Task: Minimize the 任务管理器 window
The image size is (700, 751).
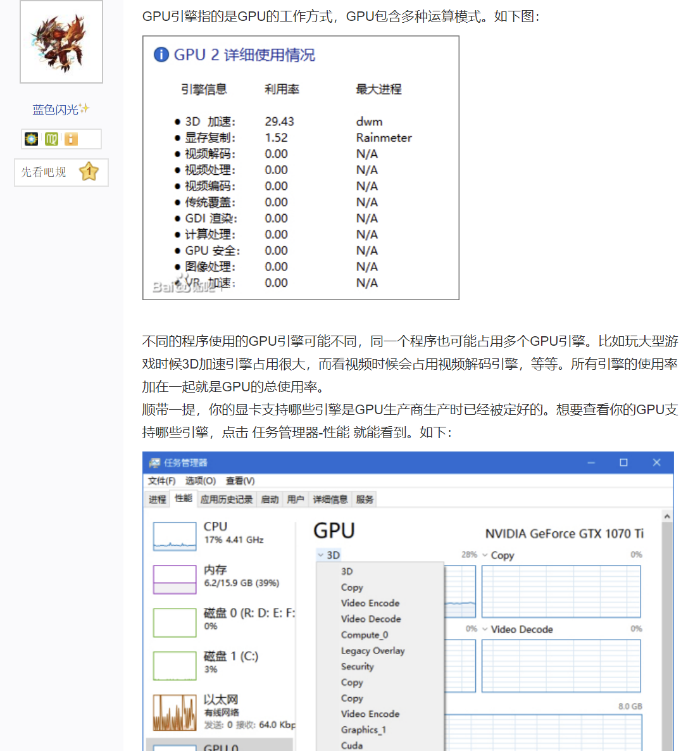Action: pos(591,463)
